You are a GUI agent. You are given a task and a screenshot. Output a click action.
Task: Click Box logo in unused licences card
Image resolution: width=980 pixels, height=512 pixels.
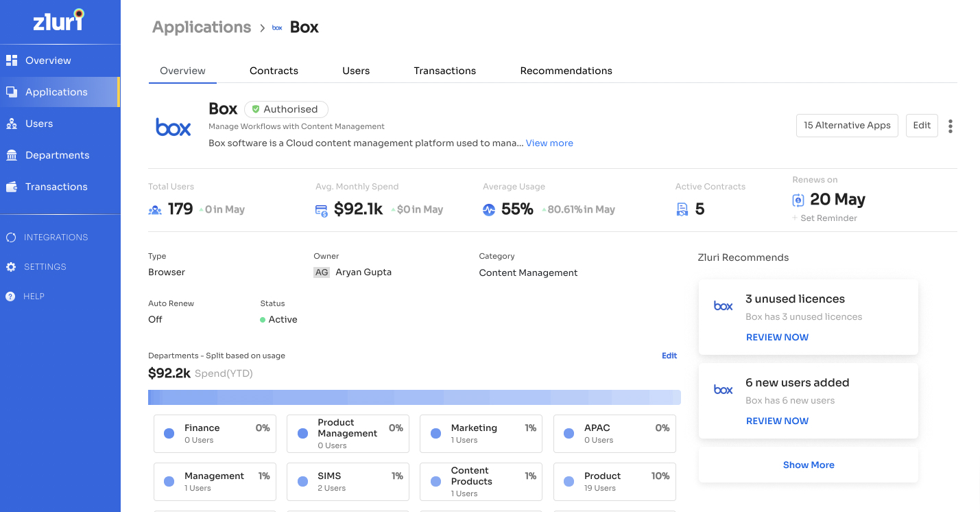pyautogui.click(x=724, y=306)
